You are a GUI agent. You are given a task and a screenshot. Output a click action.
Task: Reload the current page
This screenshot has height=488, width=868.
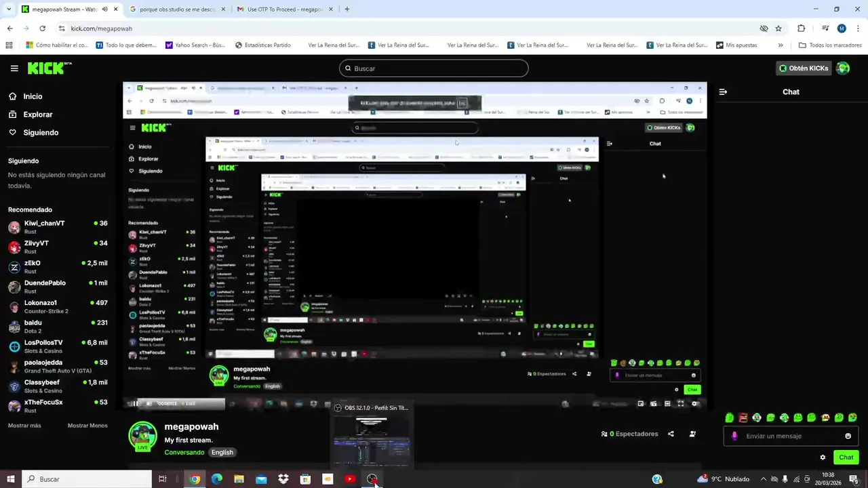[42, 28]
